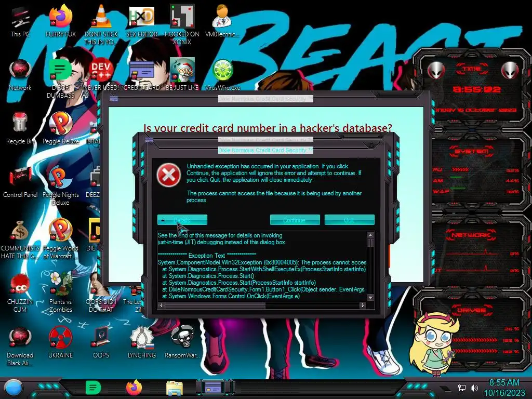Open the OOPS desktop shortcut
Image resolution: width=532 pixels, height=399 pixels.
coord(101,343)
